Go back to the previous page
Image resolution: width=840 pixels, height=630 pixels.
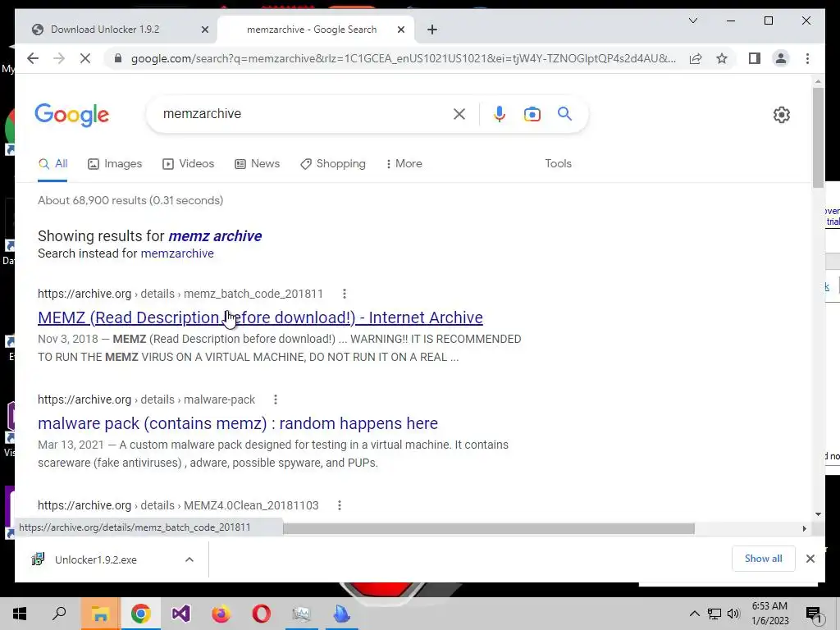click(x=33, y=58)
